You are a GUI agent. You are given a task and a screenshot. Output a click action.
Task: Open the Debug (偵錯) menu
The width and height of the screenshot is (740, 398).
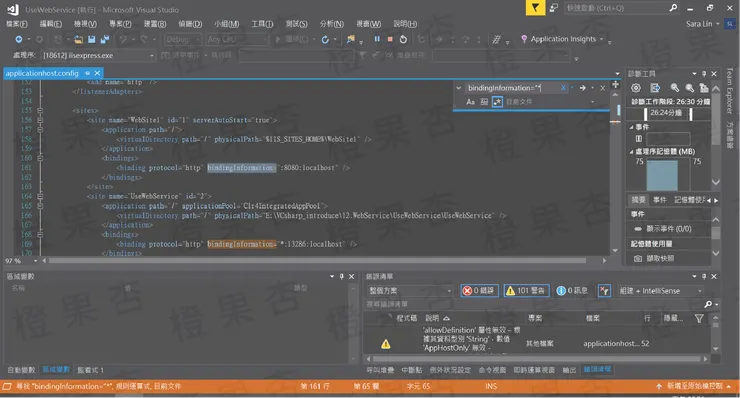[190, 24]
